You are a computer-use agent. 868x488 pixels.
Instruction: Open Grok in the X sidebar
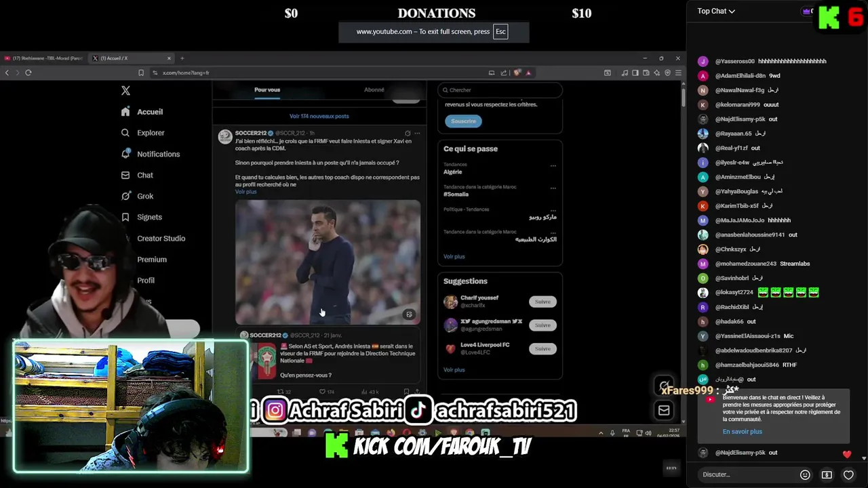point(138,196)
